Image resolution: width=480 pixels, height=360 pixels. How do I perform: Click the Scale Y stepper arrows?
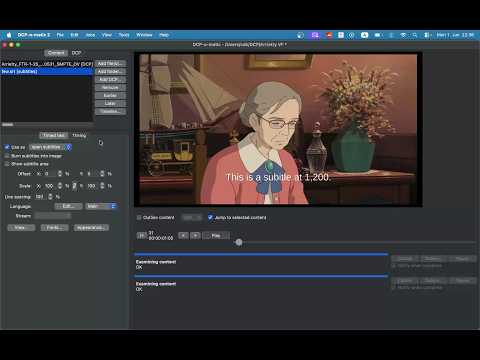click(102, 186)
